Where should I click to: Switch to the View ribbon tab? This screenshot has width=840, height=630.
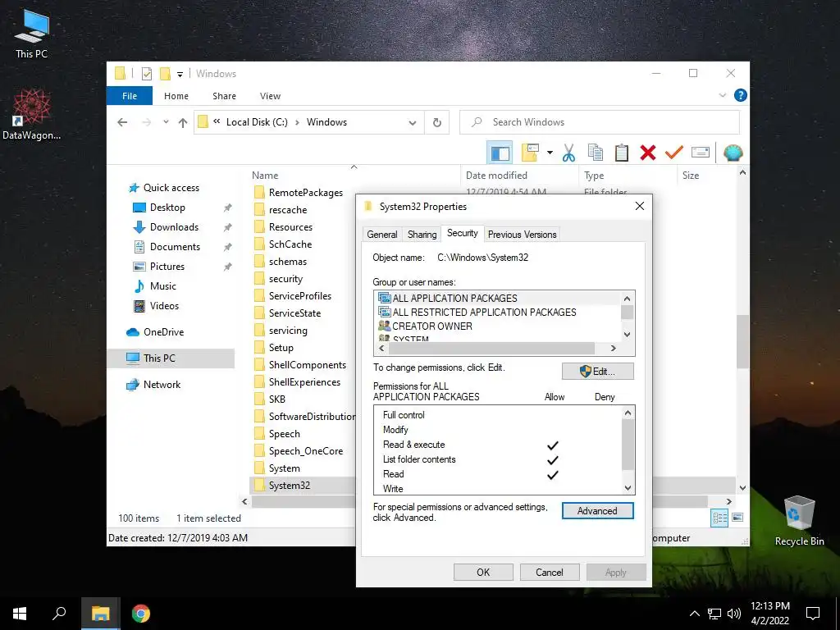tap(270, 96)
